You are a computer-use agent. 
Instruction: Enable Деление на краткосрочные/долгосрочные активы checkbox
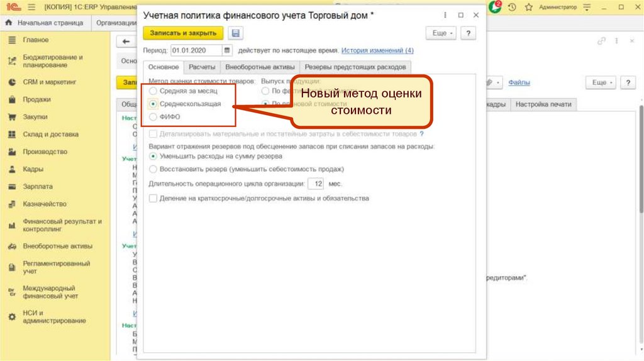click(x=153, y=198)
